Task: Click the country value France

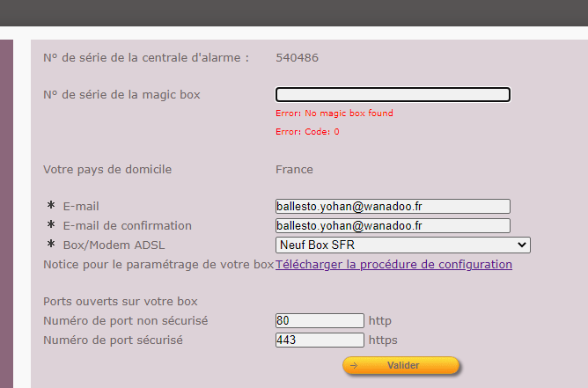Action: 294,169
